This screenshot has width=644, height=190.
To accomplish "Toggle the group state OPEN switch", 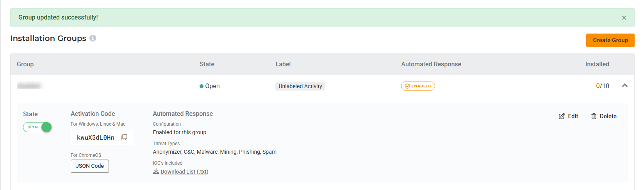I will click(x=37, y=127).
